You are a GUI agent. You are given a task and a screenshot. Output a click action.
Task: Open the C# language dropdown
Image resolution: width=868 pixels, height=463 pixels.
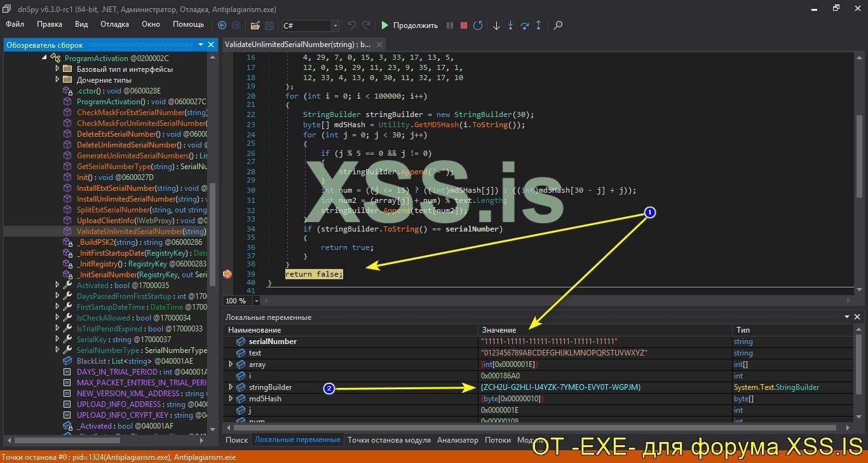(335, 25)
